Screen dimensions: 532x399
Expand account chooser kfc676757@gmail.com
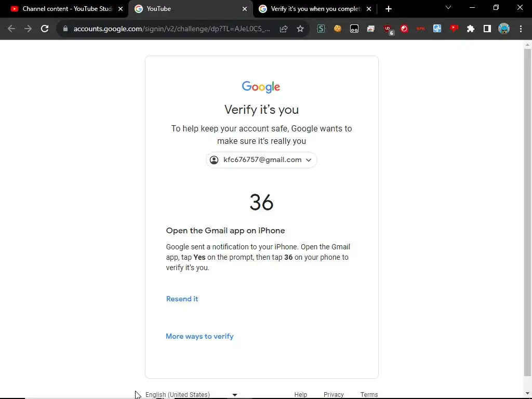[x=261, y=160]
